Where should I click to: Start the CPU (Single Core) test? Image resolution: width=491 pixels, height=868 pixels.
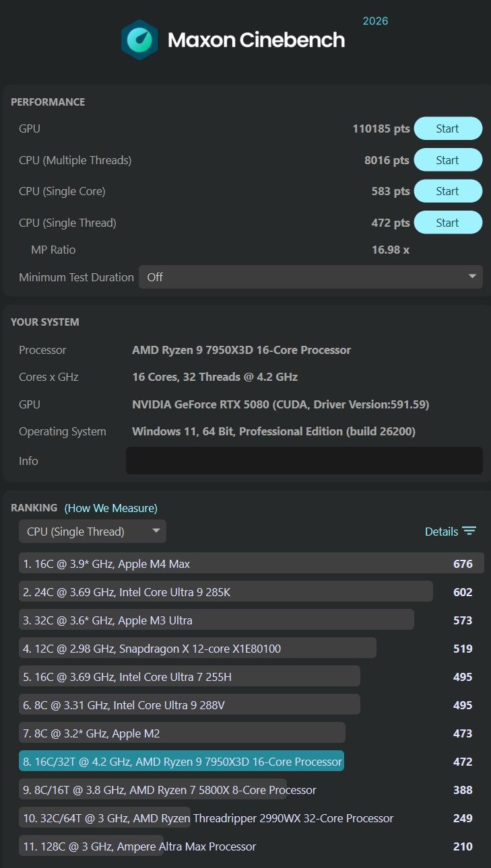point(448,190)
